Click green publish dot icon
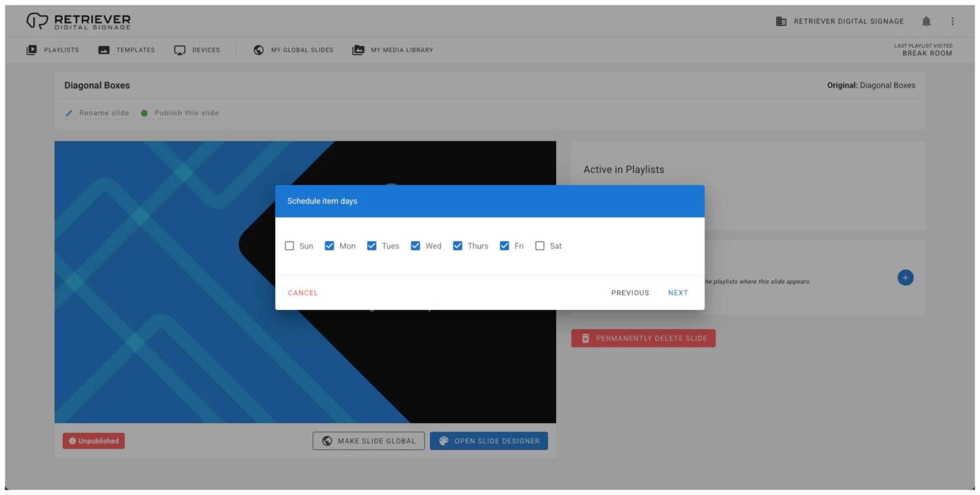 click(144, 113)
